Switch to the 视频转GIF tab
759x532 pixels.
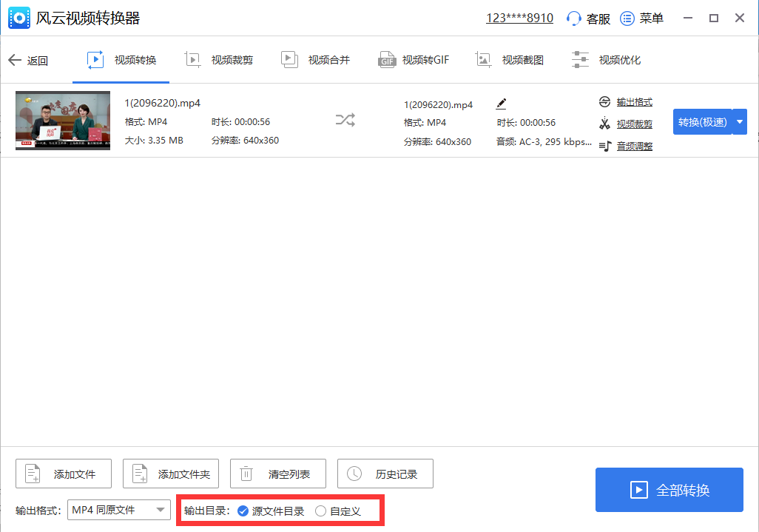click(414, 60)
